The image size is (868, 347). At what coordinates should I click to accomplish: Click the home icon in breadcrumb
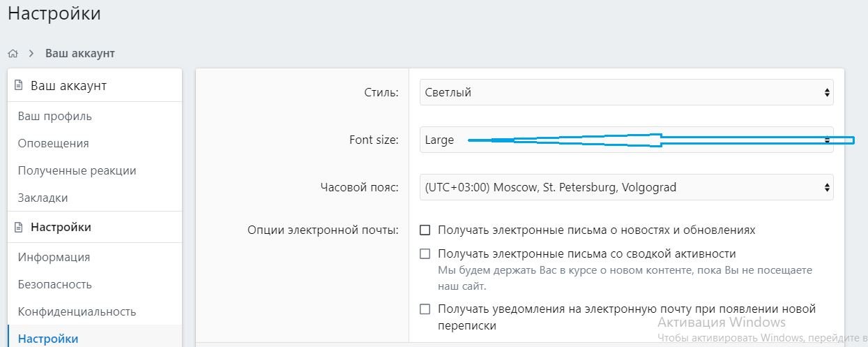click(x=13, y=54)
